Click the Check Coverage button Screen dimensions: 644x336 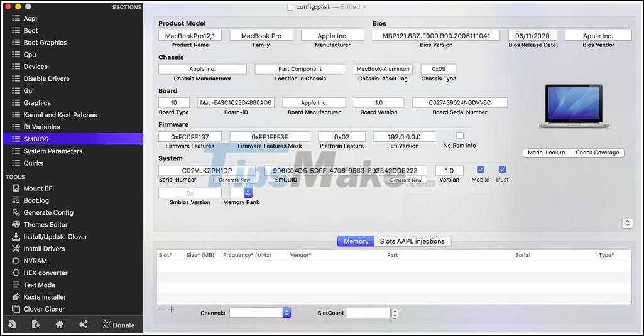597,153
